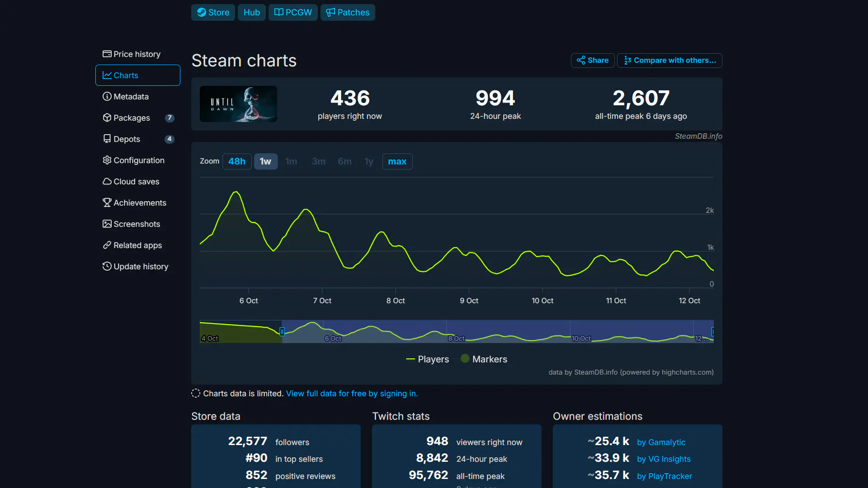868x488 pixels.
Task: Open the by VG Insights link
Action: (x=664, y=459)
